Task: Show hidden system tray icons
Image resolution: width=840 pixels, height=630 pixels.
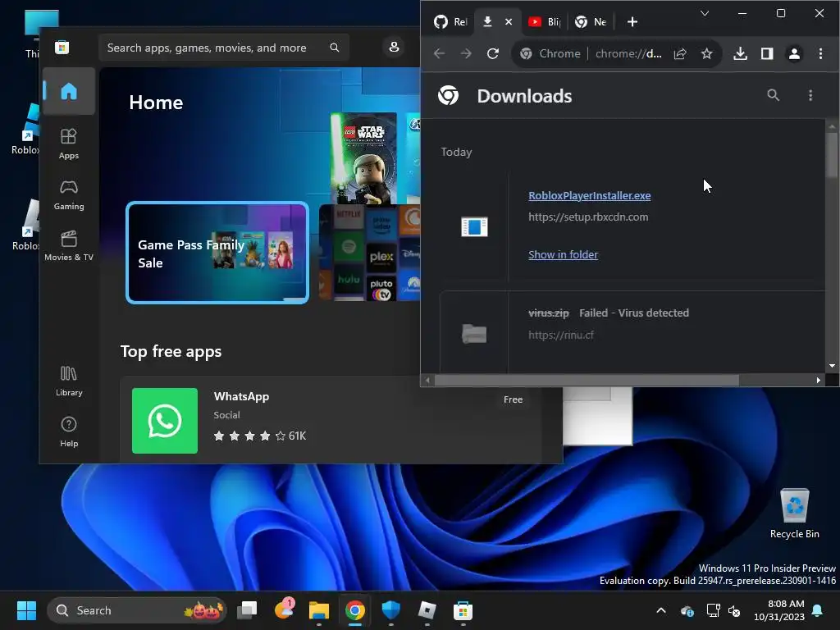Action: point(661,610)
